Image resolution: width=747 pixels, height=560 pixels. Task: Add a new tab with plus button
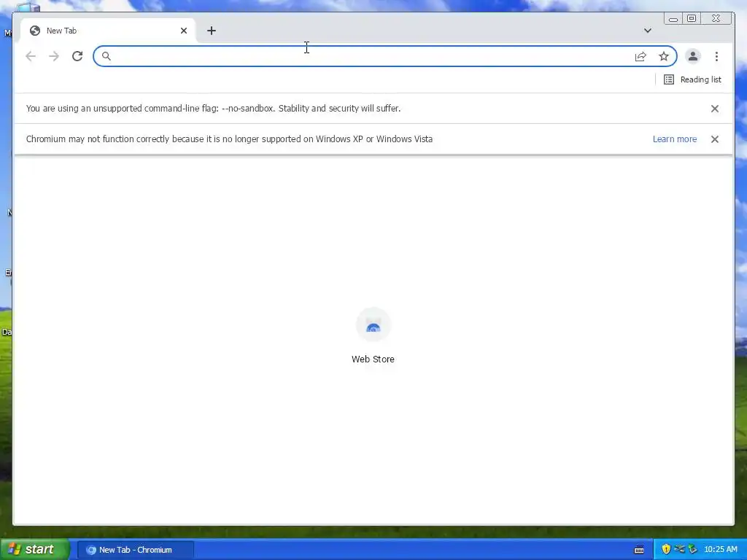[212, 31]
